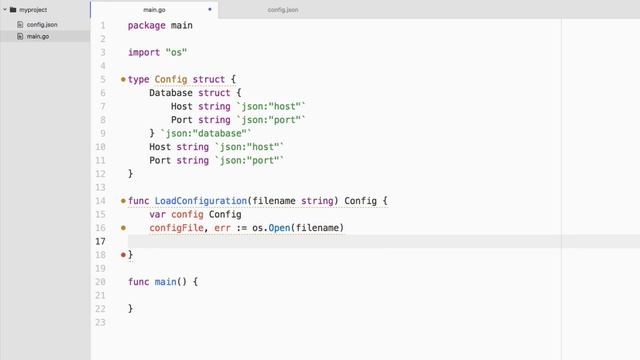Click os.Open call on line 16
This screenshot has height=360, width=640.
click(x=298, y=228)
